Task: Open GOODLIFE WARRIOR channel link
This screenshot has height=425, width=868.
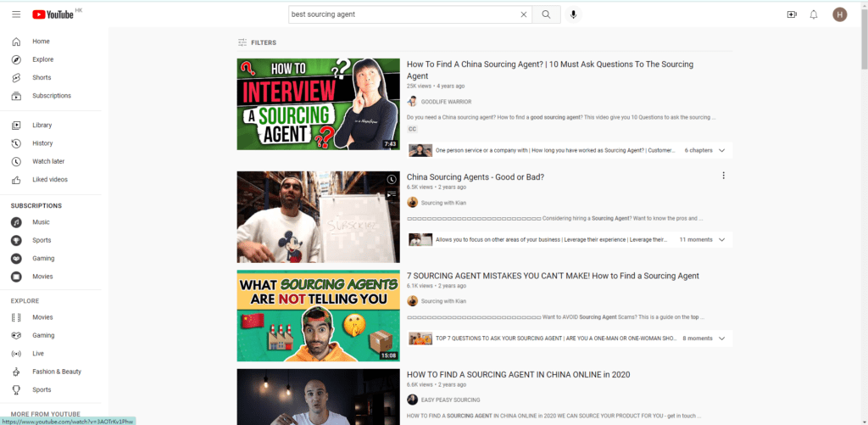Action: 446,101
